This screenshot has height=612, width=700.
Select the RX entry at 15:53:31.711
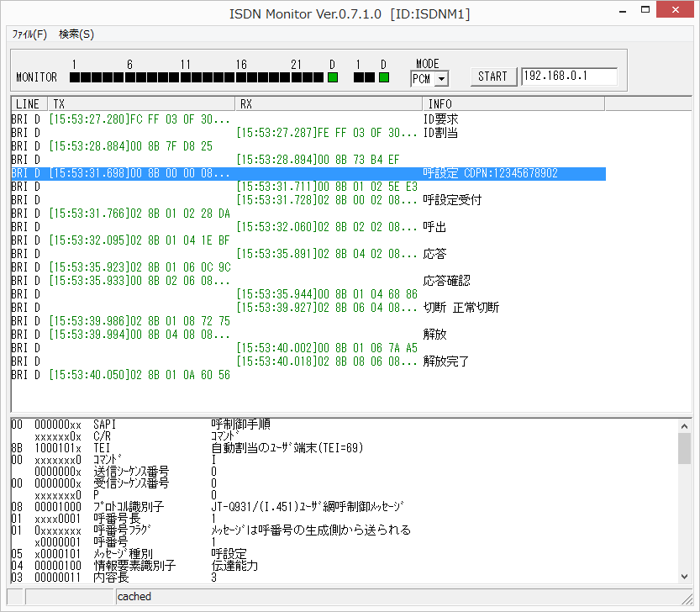[327, 187]
